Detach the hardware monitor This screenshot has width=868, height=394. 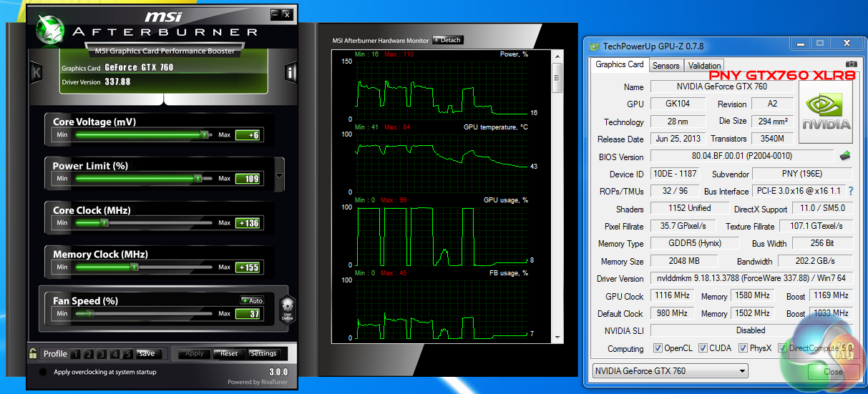448,40
